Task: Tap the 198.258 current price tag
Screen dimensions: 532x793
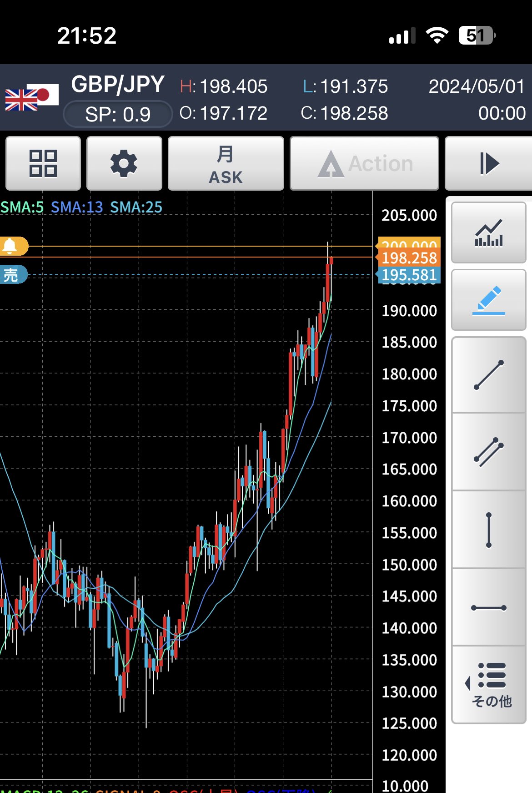Action: click(409, 258)
